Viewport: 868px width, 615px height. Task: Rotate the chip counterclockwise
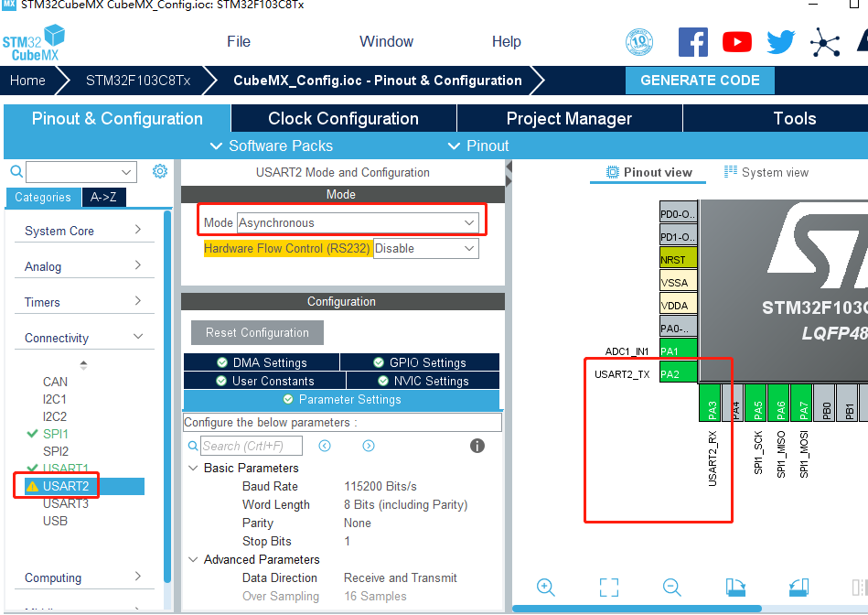tap(798, 588)
